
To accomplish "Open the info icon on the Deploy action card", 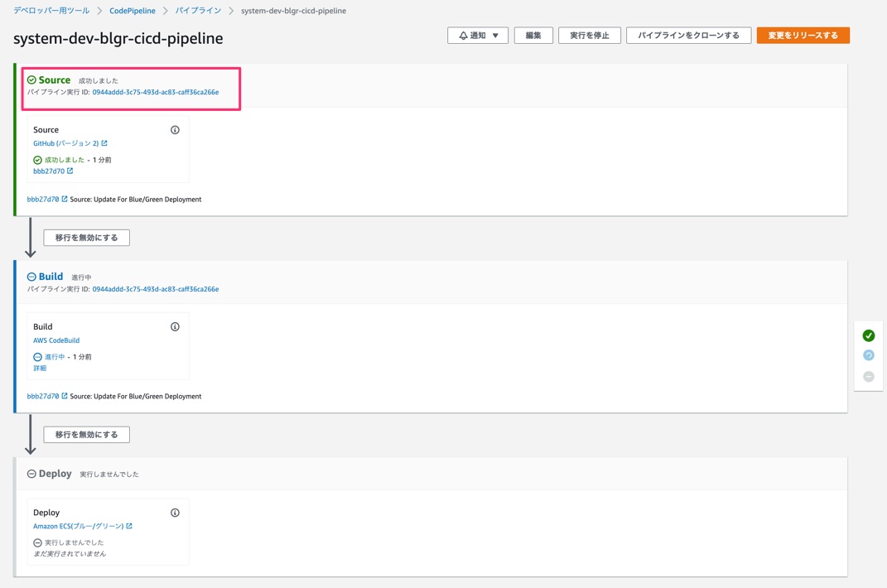I will 174,512.
